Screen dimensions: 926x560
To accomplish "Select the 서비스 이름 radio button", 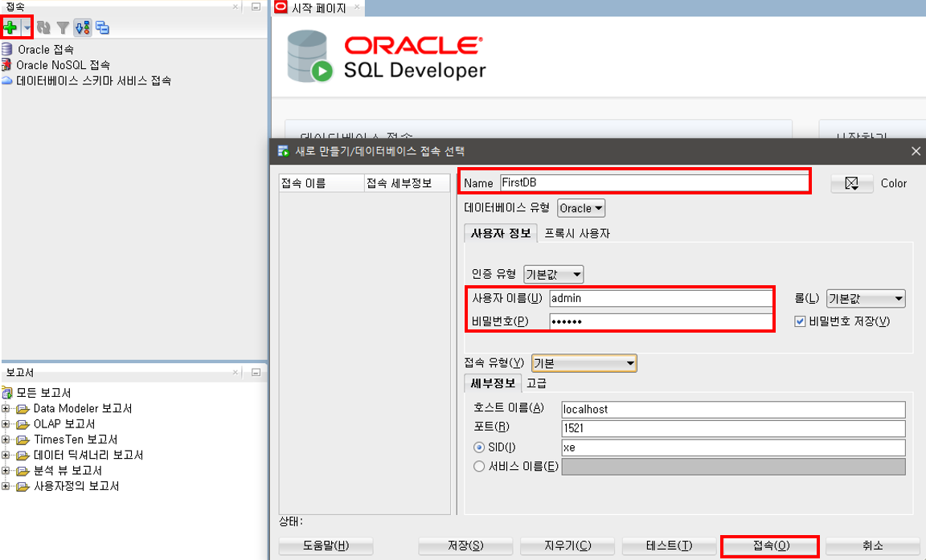I will 479,466.
